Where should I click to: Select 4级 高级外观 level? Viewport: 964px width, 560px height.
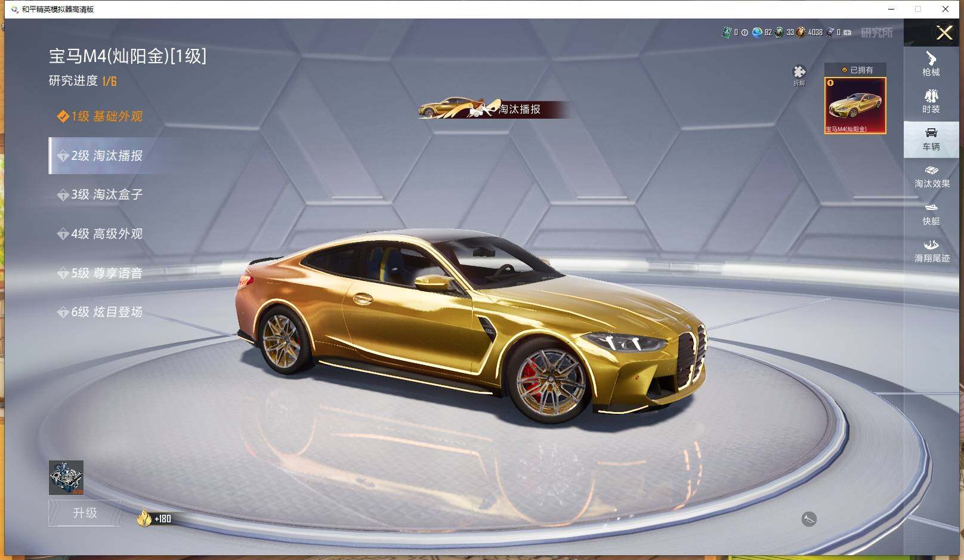pyautogui.click(x=100, y=234)
